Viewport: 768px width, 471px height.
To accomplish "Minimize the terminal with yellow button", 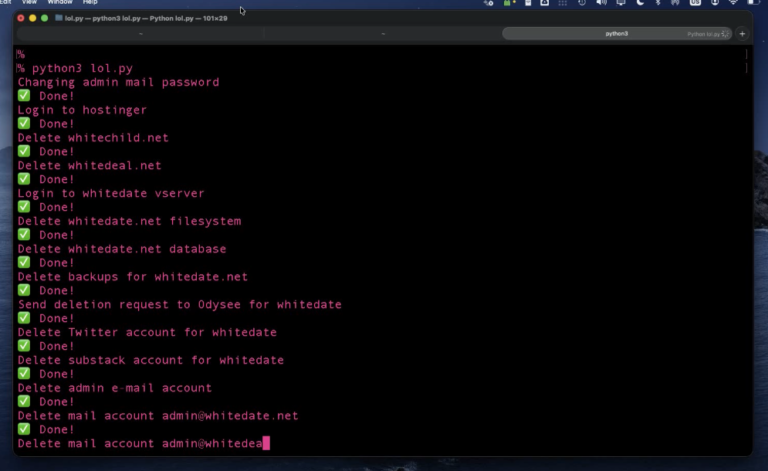I will pyautogui.click(x=31, y=18).
